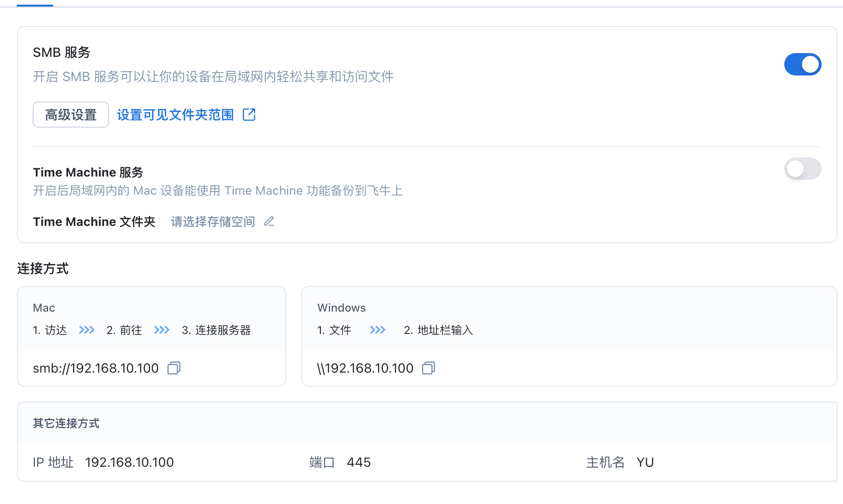The image size is (843, 504).
Task: Click the Mac step 3. 连接服务器
Action: coord(216,330)
